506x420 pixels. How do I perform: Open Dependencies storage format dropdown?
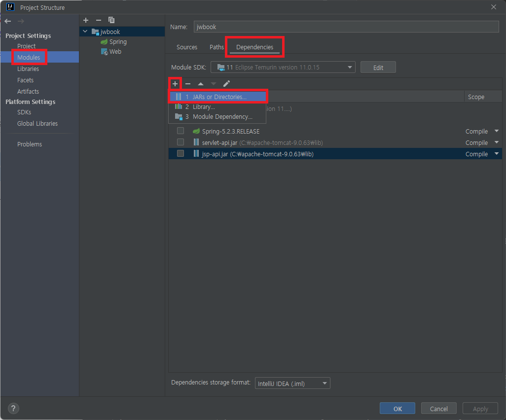(x=292, y=383)
